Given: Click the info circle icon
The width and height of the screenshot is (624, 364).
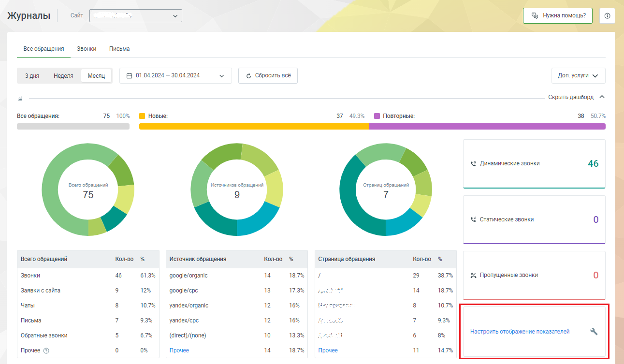Looking at the screenshot, I should click(x=607, y=16).
